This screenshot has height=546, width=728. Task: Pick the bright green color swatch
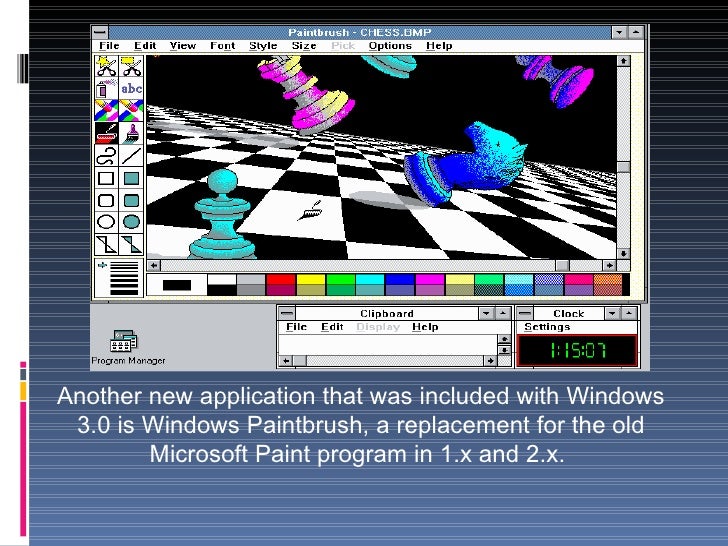pos(340,279)
